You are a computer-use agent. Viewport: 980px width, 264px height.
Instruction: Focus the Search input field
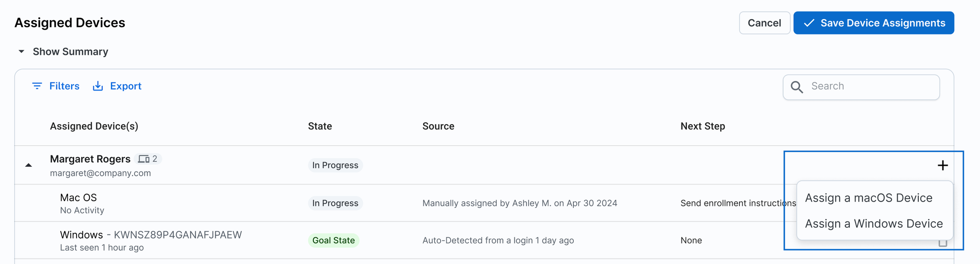(871, 87)
